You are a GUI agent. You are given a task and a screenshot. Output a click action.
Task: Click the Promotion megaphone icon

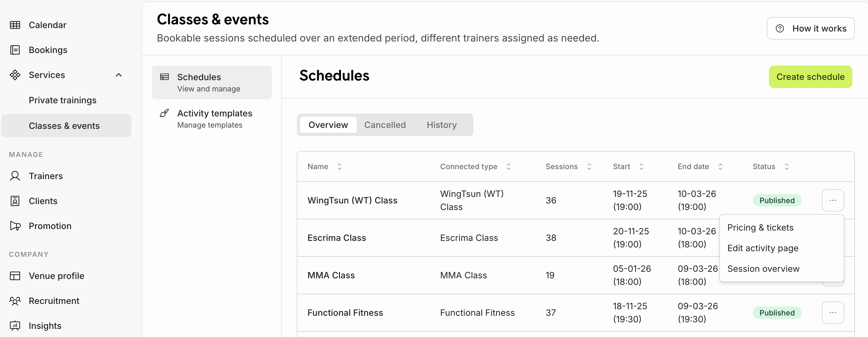pyautogui.click(x=15, y=226)
